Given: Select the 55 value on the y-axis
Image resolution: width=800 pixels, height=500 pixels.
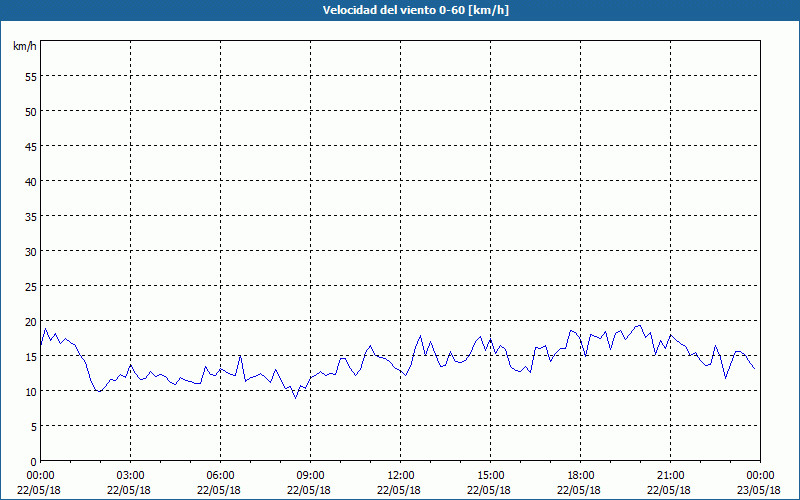Looking at the screenshot, I should [x=31, y=77].
